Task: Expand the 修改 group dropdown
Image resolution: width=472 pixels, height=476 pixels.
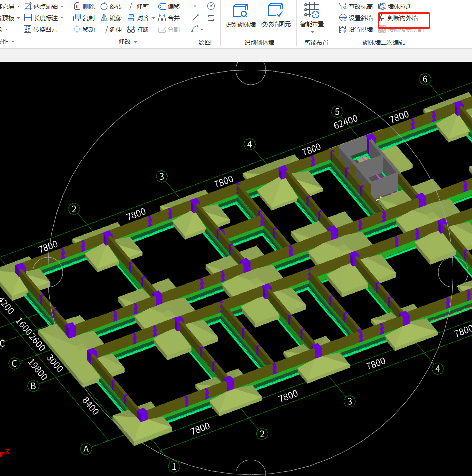Action: [x=136, y=41]
